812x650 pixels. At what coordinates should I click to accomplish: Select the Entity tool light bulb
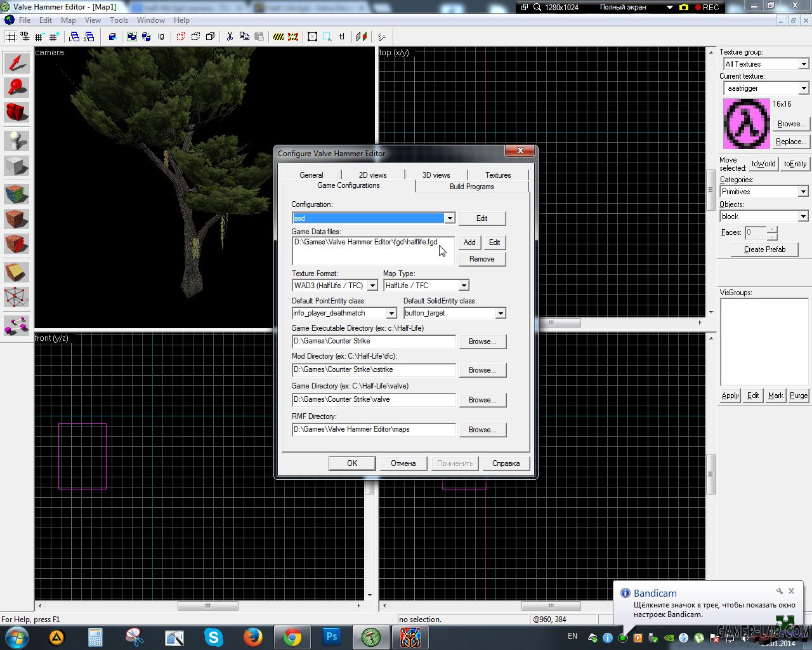(x=16, y=141)
